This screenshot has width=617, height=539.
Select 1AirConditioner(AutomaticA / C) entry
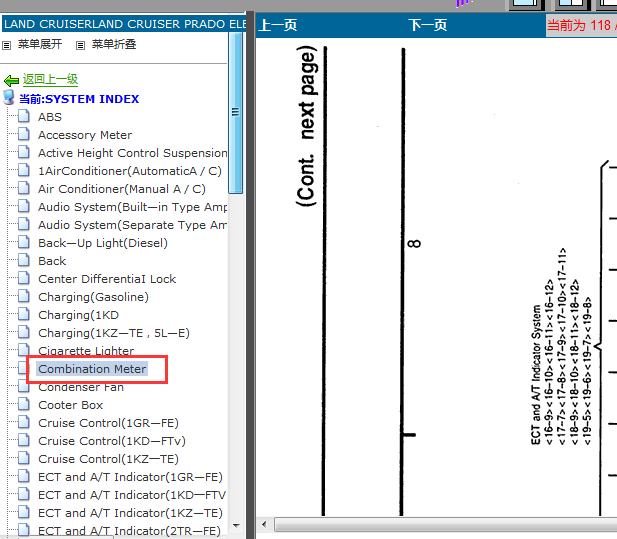130,171
